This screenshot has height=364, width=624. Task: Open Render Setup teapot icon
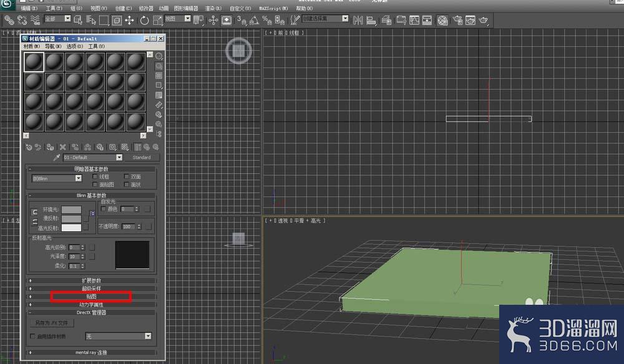457,21
